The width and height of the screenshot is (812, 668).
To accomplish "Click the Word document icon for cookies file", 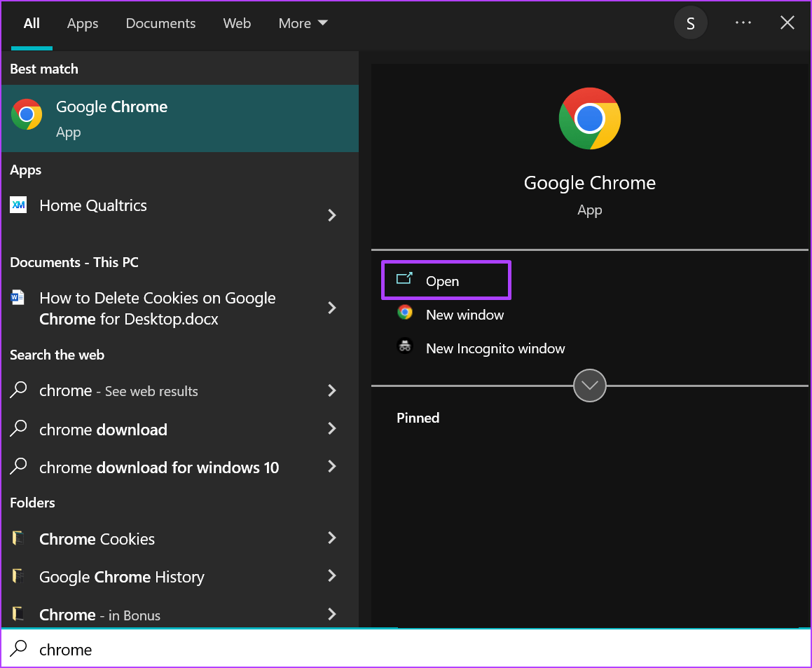I will [18, 298].
